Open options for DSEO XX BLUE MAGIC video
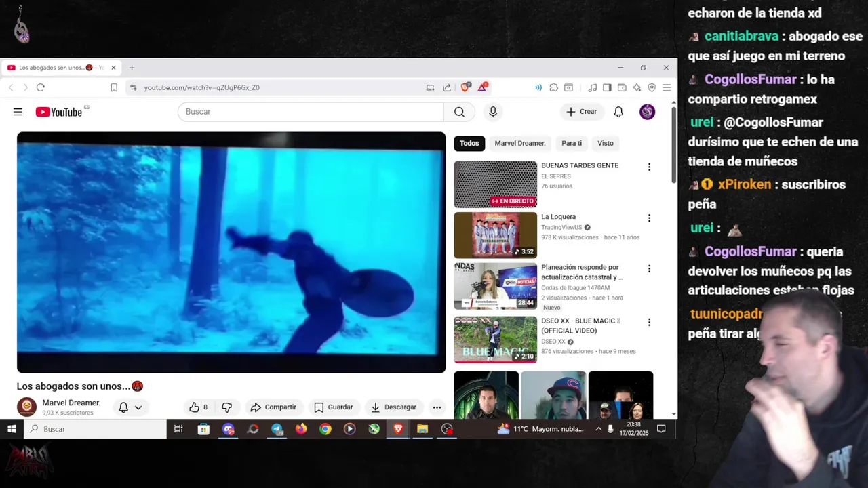This screenshot has height=488, width=868. (x=649, y=323)
